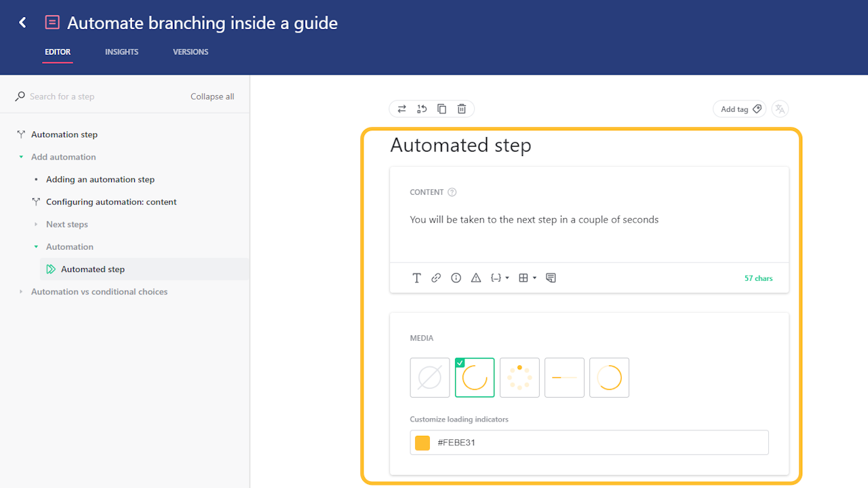The height and width of the screenshot is (488, 868).
Task: Choose the dotted spinner loading indicator
Action: pyautogui.click(x=519, y=377)
